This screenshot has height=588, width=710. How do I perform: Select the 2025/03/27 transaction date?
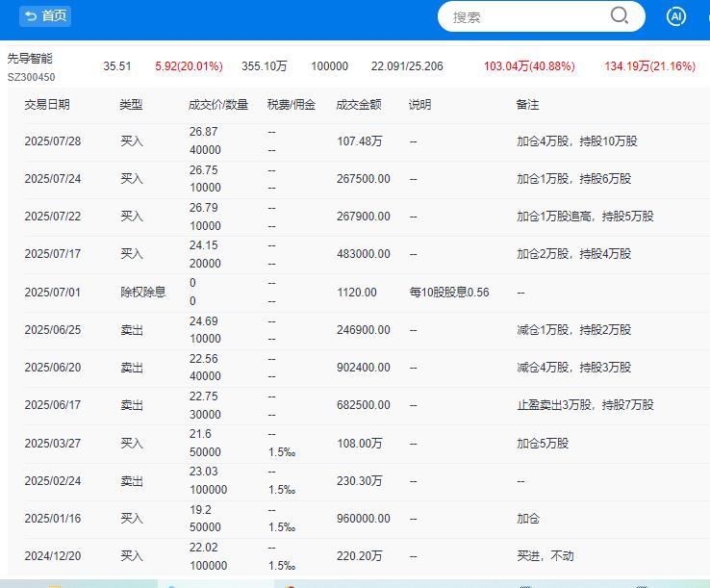(x=53, y=444)
